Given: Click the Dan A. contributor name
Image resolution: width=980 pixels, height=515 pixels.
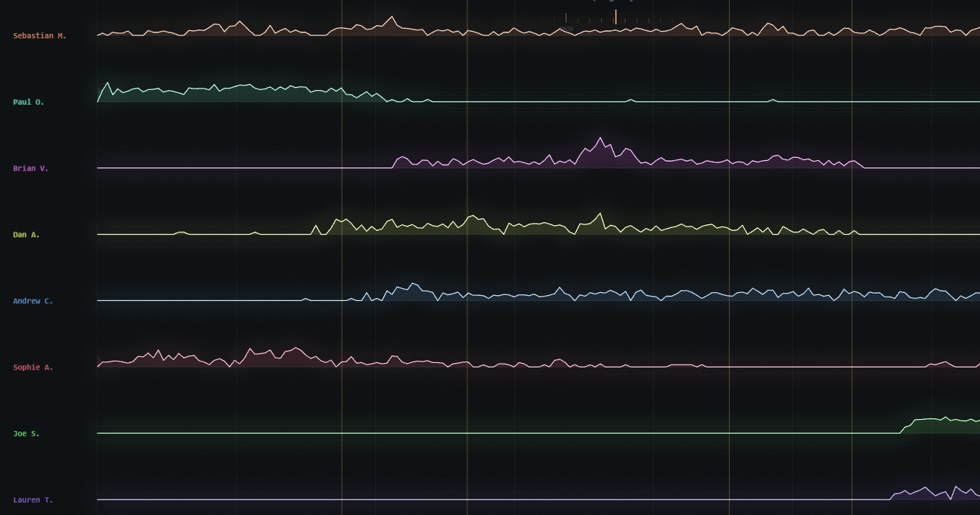Looking at the screenshot, I should (27, 235).
